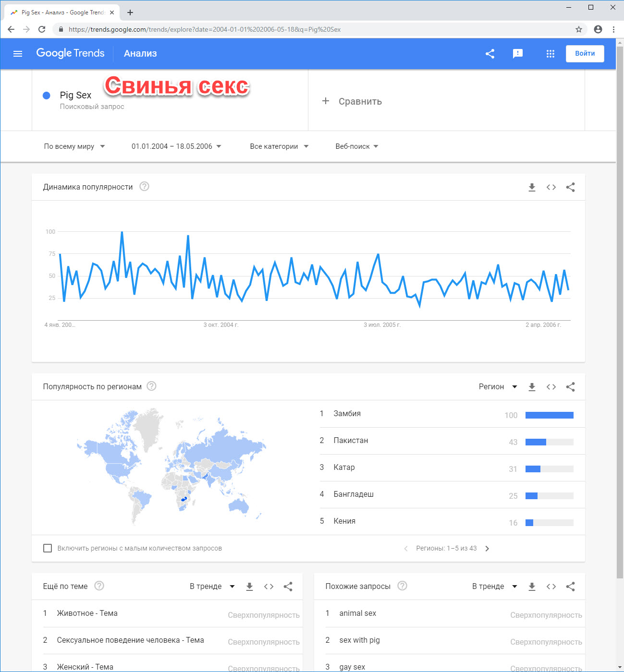Click the Пакистан popularity bar

coord(550,442)
